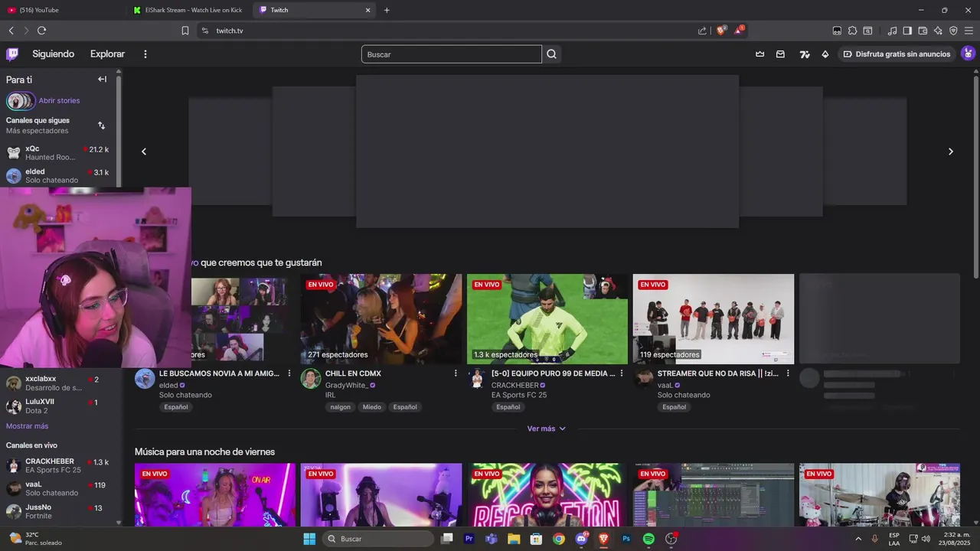
Task: Click the nalgon tag under CHILL EN CDMX
Action: [341, 407]
